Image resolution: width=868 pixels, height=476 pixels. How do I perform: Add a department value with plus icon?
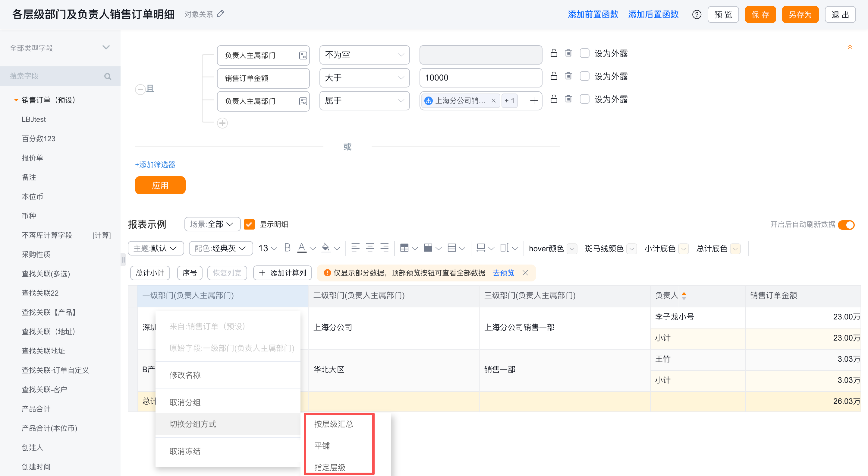click(x=533, y=100)
